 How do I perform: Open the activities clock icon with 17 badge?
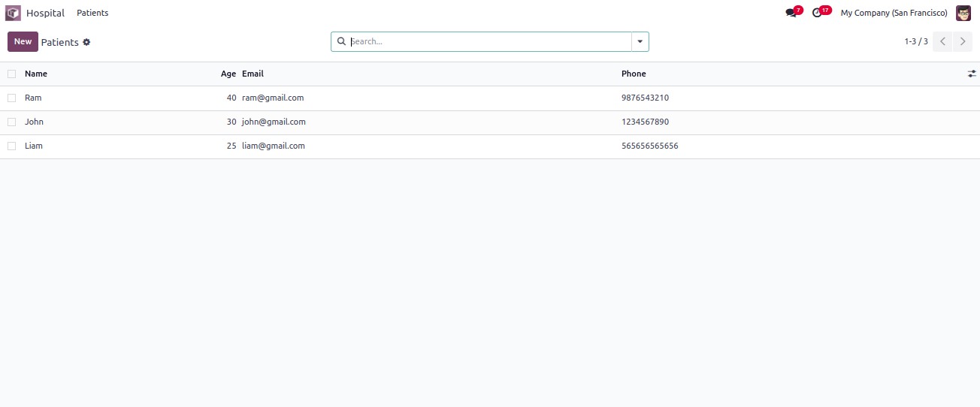817,13
